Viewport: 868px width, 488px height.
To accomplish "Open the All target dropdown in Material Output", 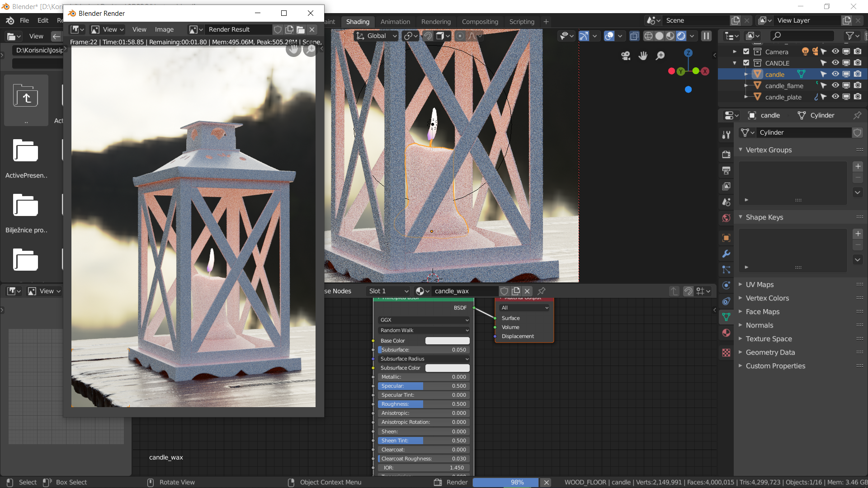I will pos(524,308).
